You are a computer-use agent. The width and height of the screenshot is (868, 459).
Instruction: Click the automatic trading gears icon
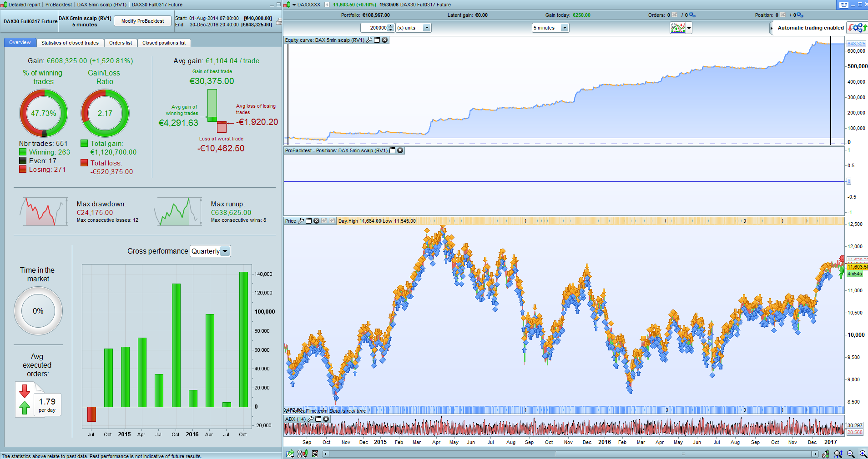[x=857, y=28]
